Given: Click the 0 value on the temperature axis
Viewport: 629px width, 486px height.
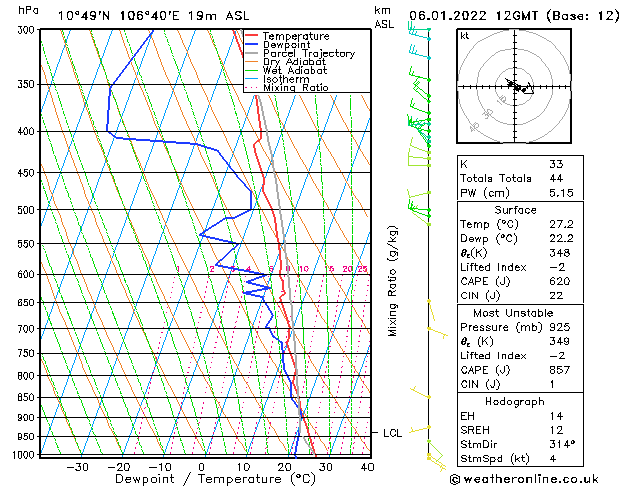Looking at the screenshot, I should 202,467.
